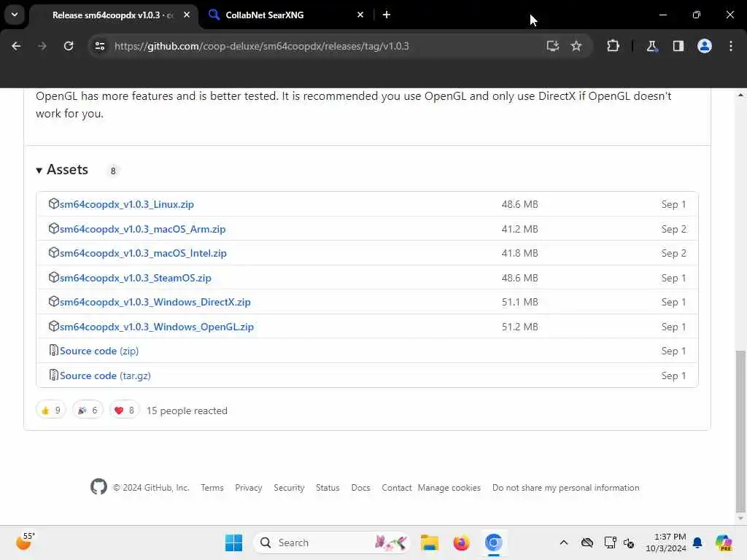This screenshot has height=560, width=747.
Task: Click package icon beside Linux.zip asset
Action: click(x=54, y=204)
